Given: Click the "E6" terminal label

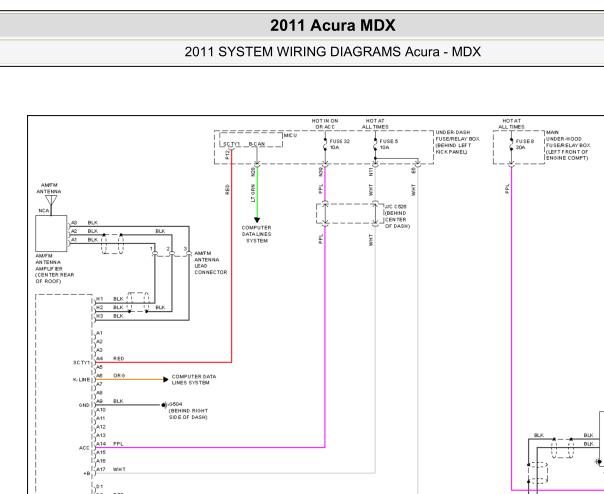Looking at the screenshot, I should tap(413, 170).
